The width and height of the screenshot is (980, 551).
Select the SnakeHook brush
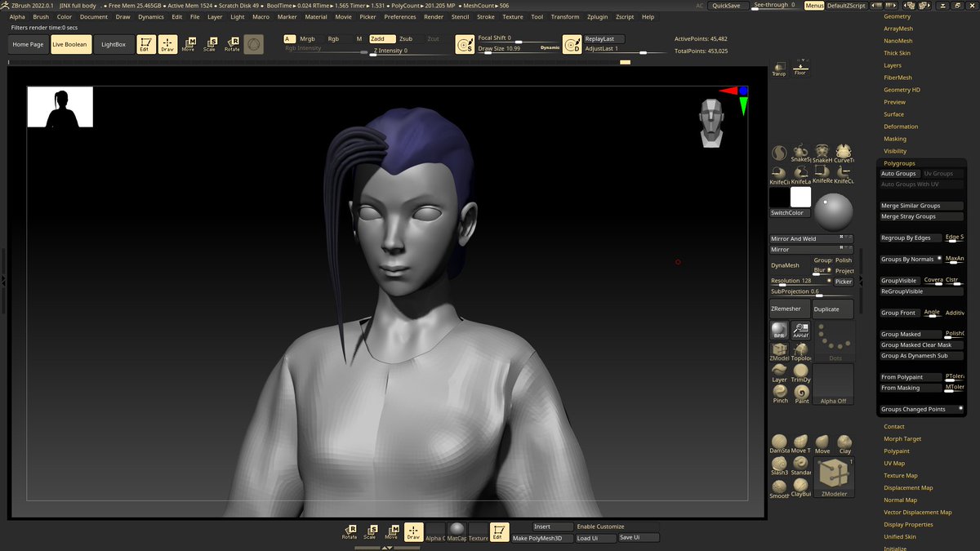822,153
